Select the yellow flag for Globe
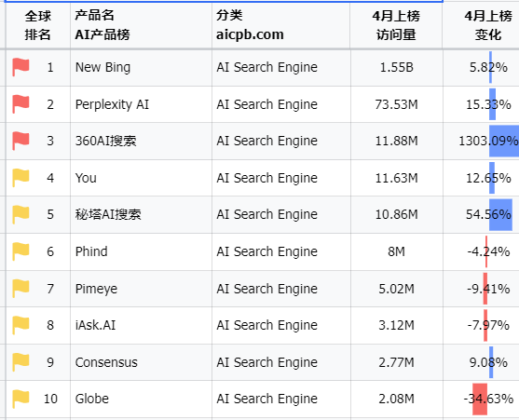519x420 pixels. pyautogui.click(x=20, y=399)
